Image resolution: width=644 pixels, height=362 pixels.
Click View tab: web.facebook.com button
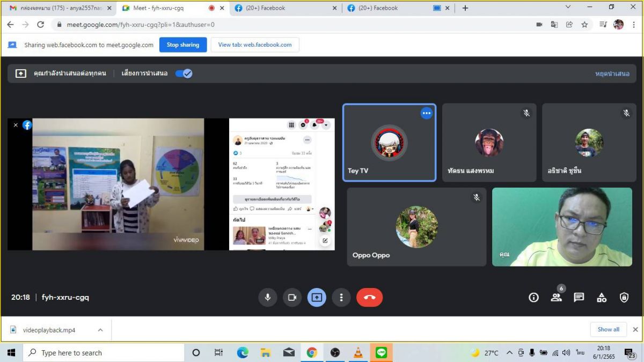point(255,45)
